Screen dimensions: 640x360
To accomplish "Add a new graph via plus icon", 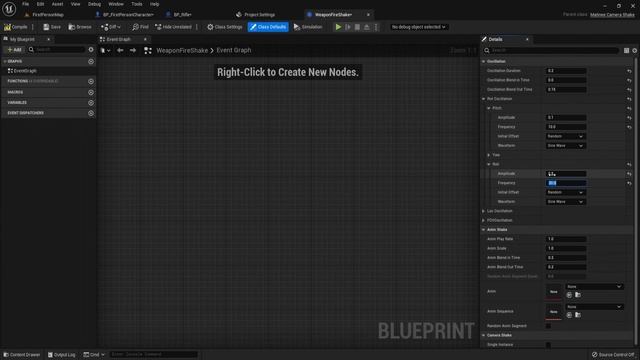I will pos(91,61).
